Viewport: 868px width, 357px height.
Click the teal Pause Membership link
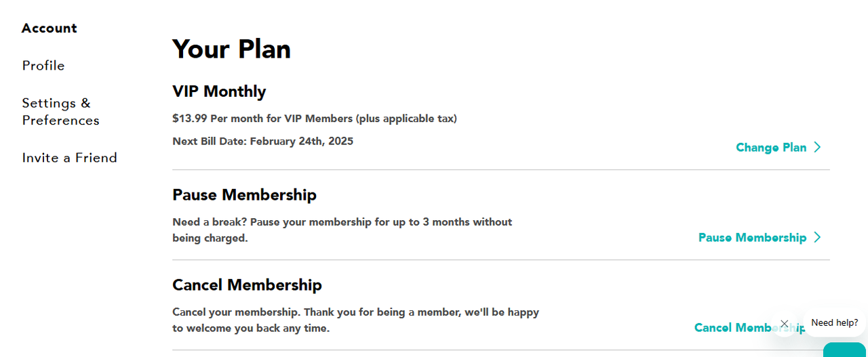point(752,237)
